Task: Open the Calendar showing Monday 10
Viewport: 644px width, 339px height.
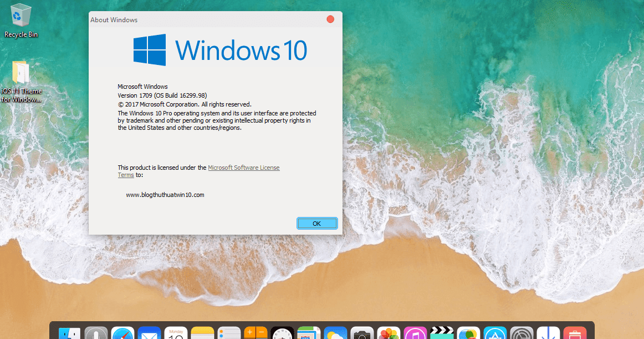Action: click(x=176, y=333)
